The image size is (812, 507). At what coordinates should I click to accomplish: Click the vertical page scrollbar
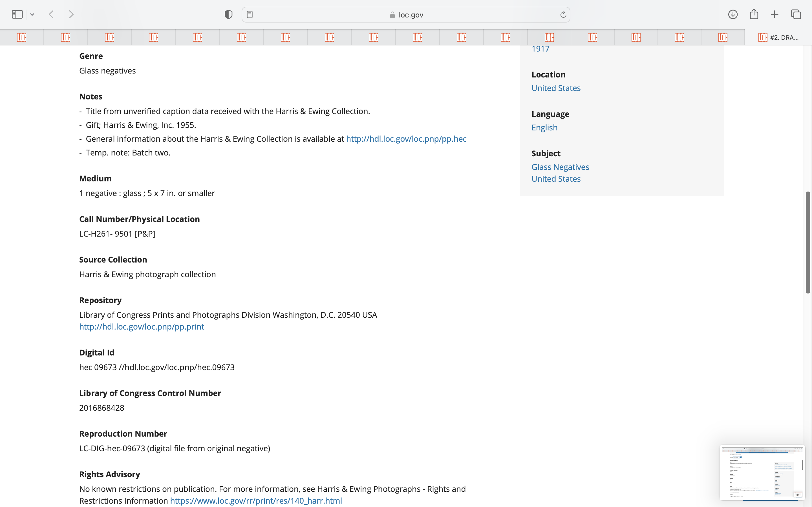click(808, 242)
